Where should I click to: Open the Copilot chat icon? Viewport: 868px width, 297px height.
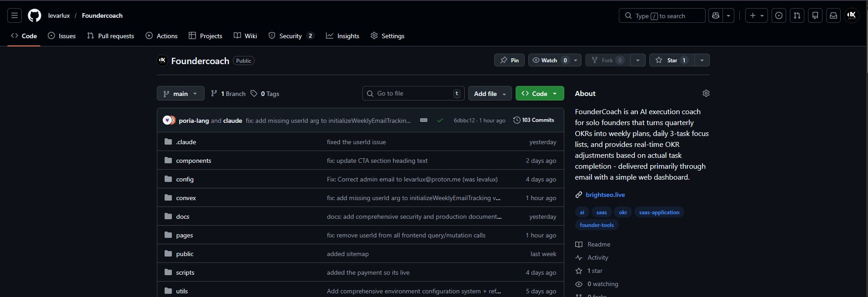[716, 15]
